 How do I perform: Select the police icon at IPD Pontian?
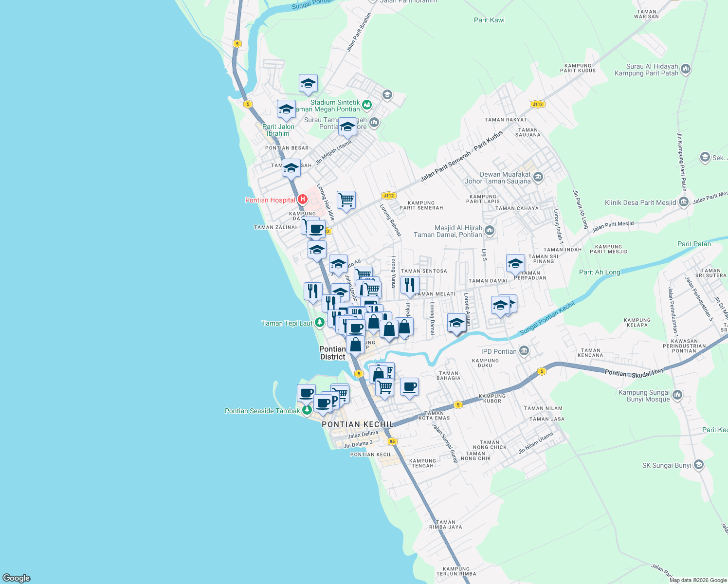point(524,350)
